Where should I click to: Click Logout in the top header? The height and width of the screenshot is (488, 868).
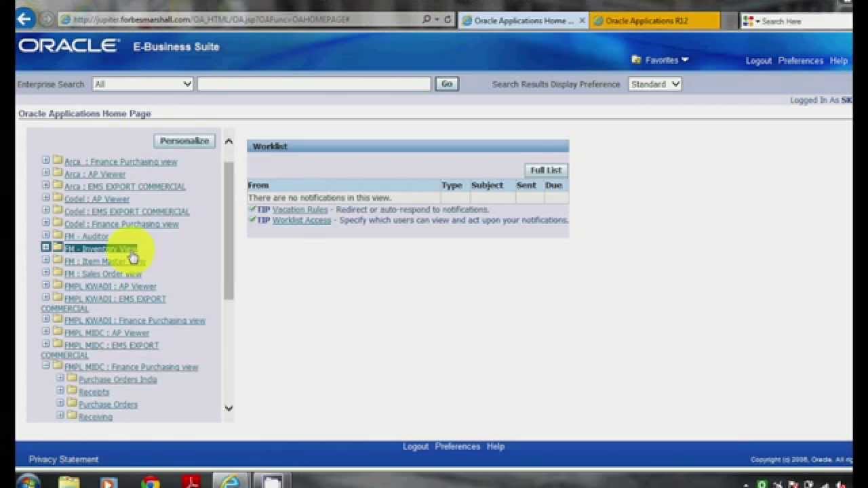coord(758,60)
